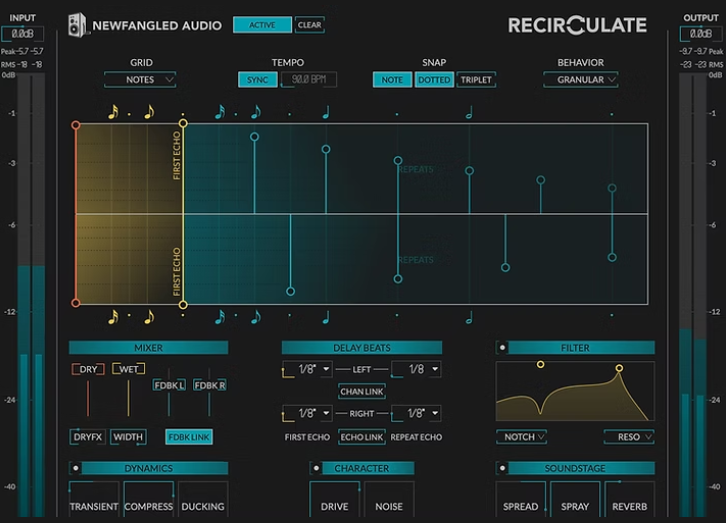Toggle the CHAN LINK button
Screen dimensions: 726x523
point(362,392)
